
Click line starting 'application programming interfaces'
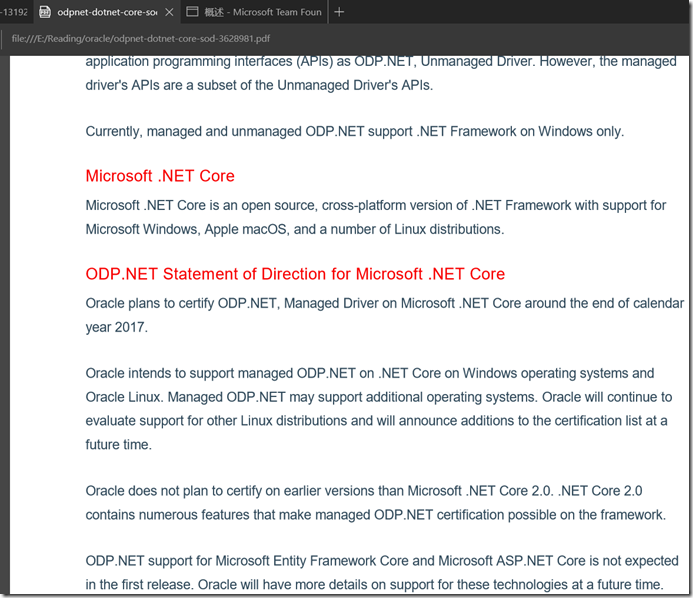pyautogui.click(x=381, y=61)
